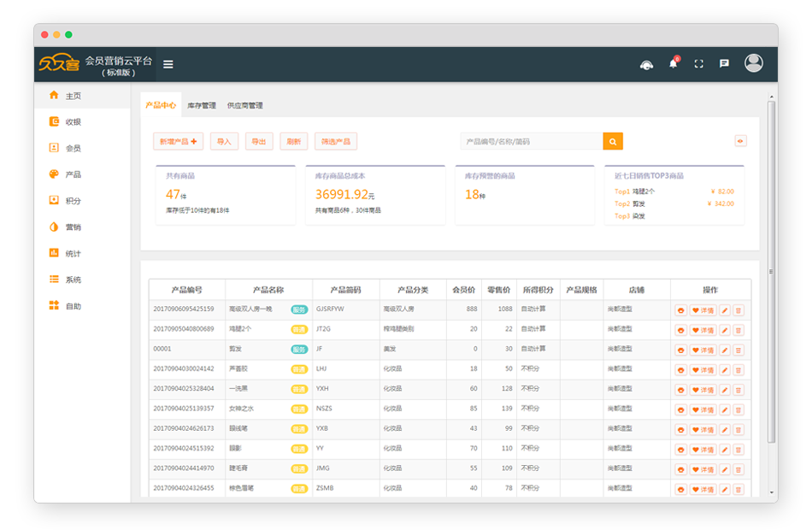Enter fullscreen mode via header icon
812x530 pixels.
698,64
